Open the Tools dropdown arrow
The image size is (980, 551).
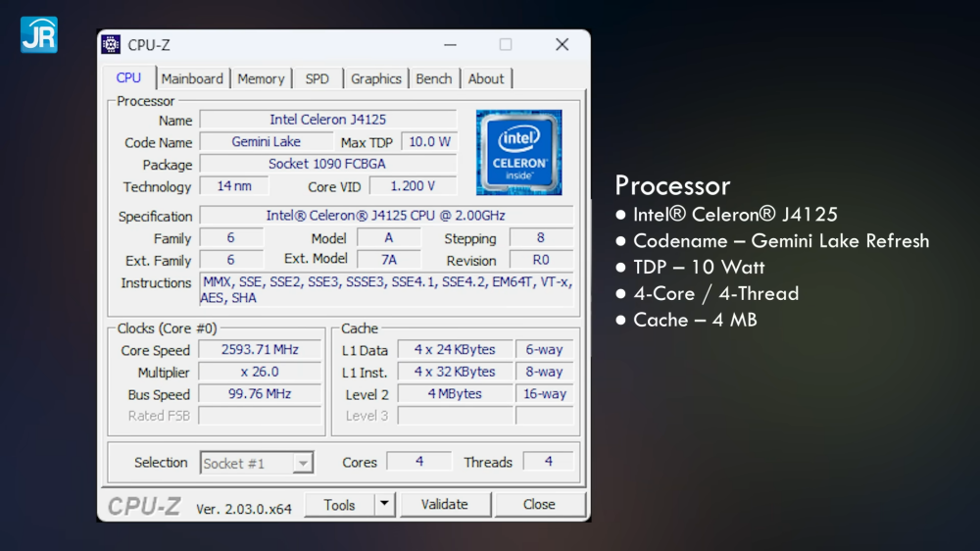pos(384,505)
